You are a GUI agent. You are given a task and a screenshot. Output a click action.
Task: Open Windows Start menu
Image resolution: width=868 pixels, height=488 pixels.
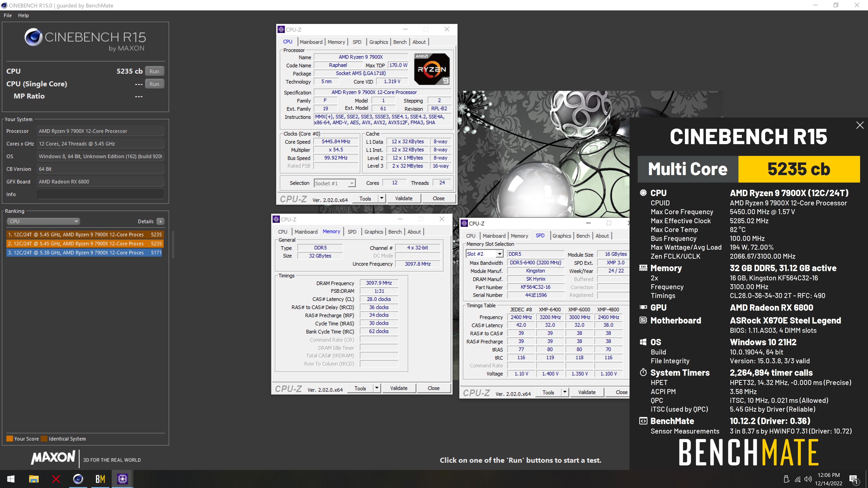[11, 479]
